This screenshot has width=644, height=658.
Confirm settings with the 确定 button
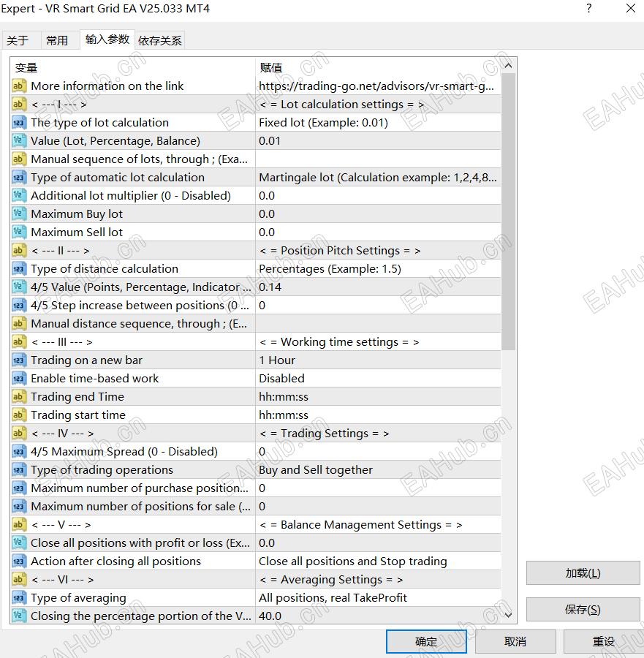pos(426,641)
